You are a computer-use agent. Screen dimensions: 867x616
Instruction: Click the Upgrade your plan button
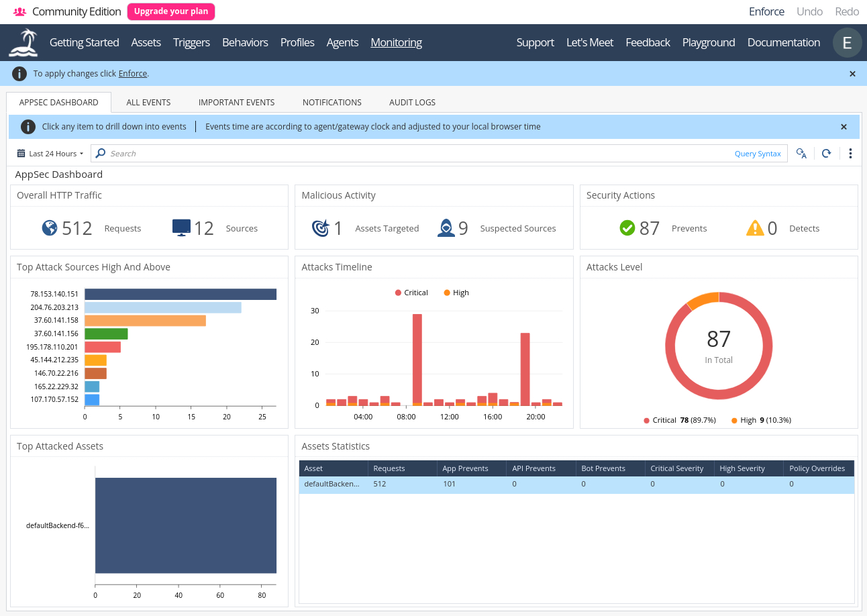(x=171, y=11)
